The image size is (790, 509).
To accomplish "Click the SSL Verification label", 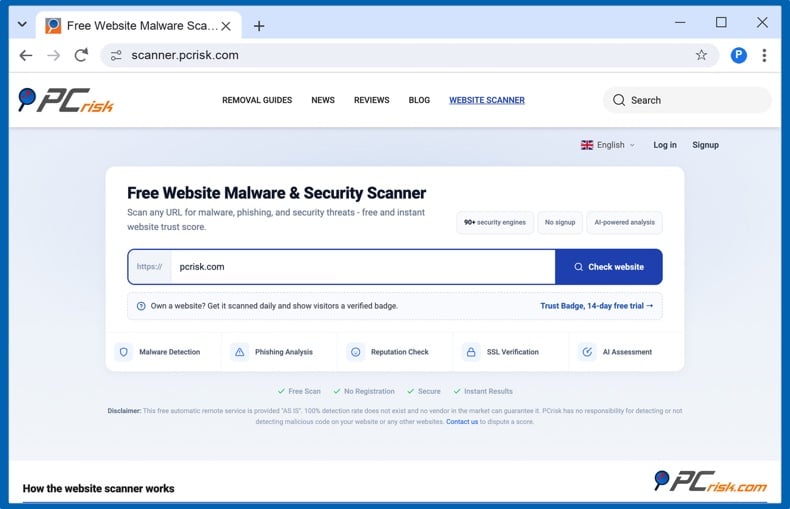I will (512, 352).
